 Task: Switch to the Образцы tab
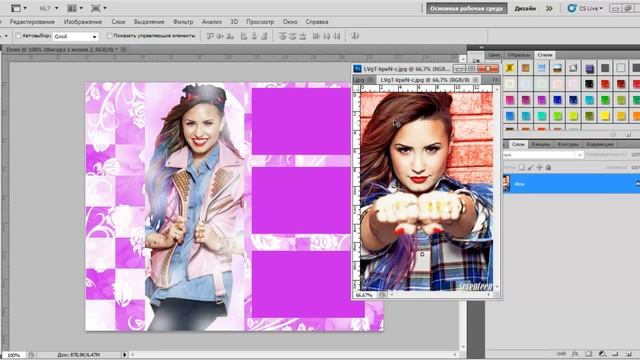click(519, 55)
